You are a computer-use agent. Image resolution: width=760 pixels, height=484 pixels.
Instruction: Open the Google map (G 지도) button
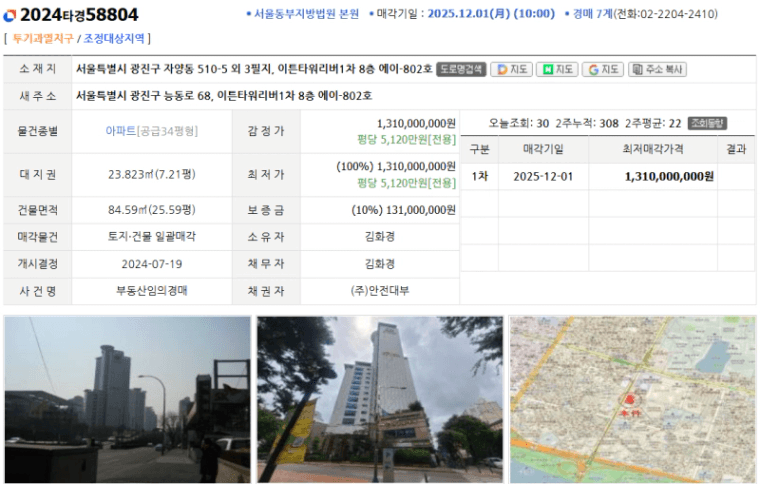603,70
